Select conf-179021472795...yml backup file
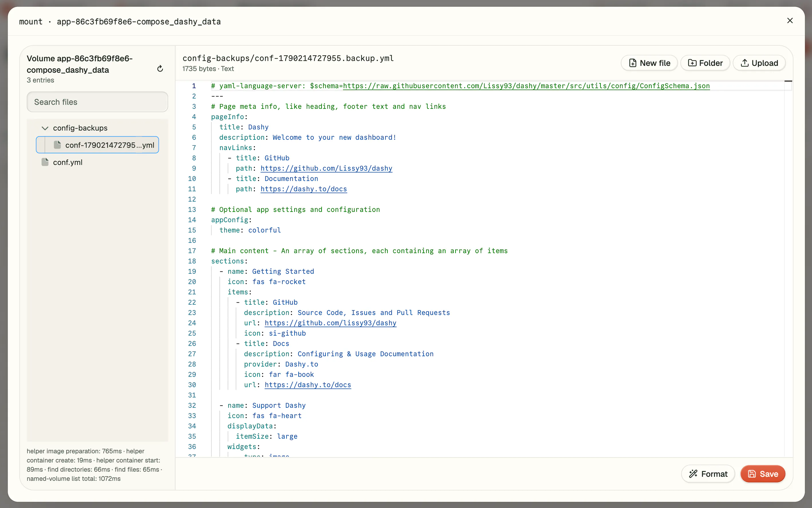The width and height of the screenshot is (812, 508). coord(97,145)
